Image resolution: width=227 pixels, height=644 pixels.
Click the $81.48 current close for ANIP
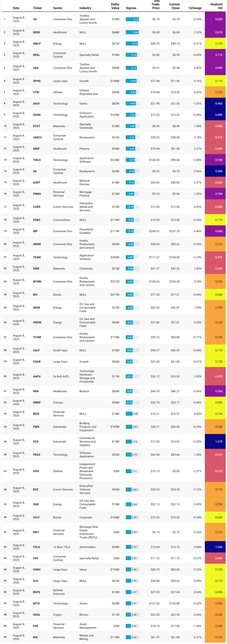pos(175,149)
